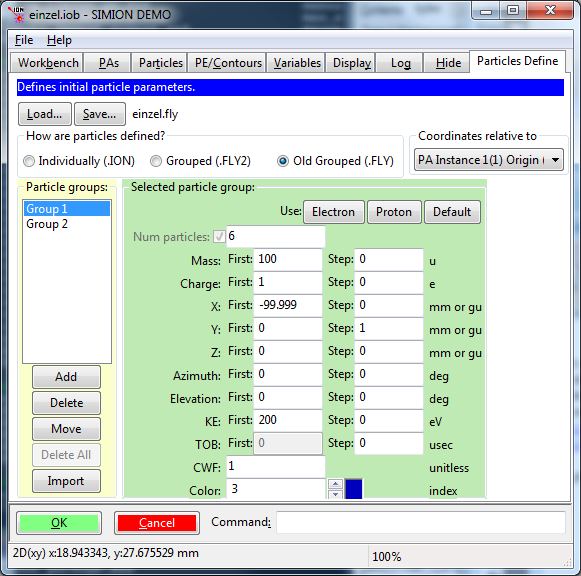This screenshot has height=576, width=581.
Task: Click the Y Step field showing 1
Action: (389, 328)
